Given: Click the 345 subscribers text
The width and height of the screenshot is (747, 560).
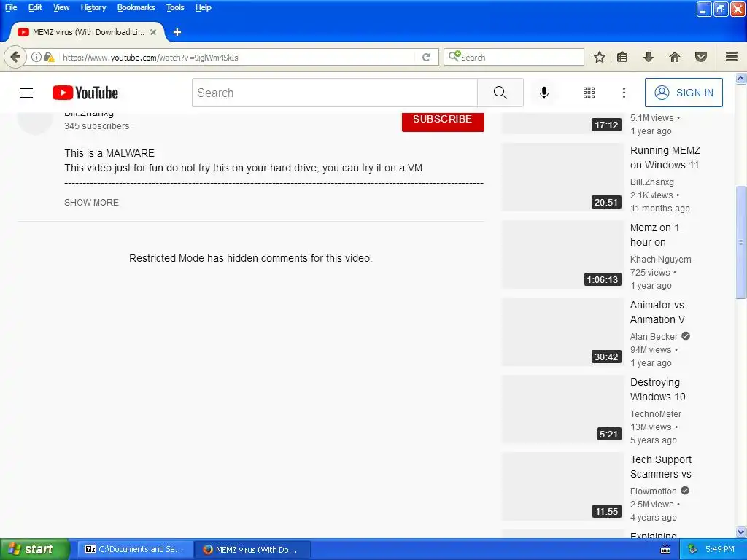Looking at the screenshot, I should [x=97, y=126].
